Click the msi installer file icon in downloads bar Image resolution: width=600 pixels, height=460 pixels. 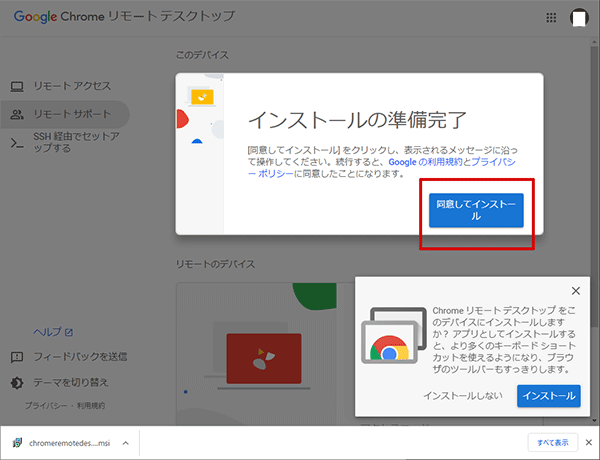[x=17, y=443]
